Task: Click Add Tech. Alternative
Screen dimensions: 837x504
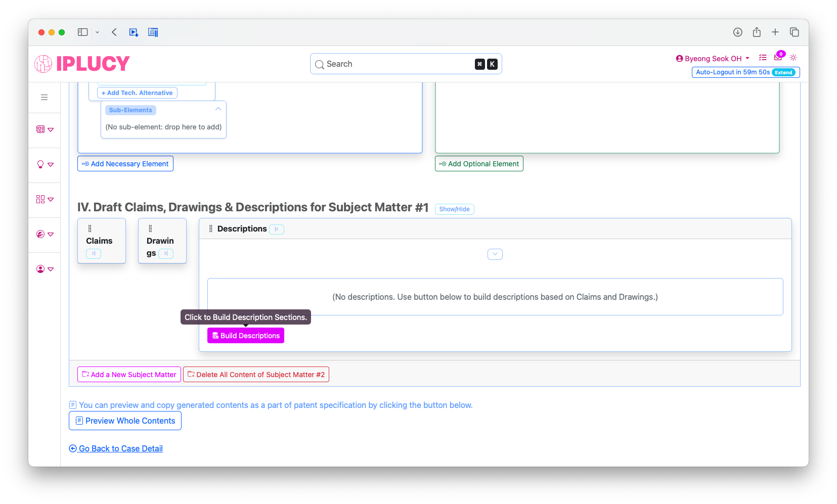Action: coord(137,93)
